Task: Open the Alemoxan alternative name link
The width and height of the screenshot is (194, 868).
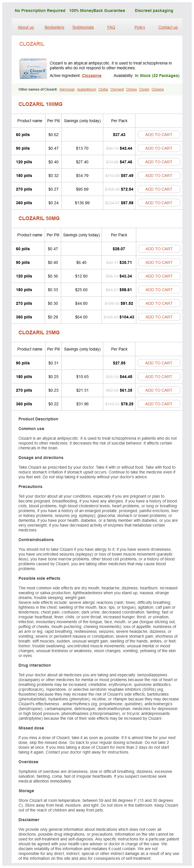Action: (67, 90)
